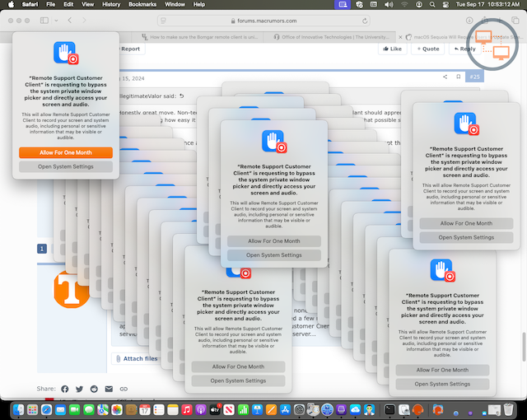
Task: Switch to the Bomgar remote client tab
Action: (x=199, y=37)
